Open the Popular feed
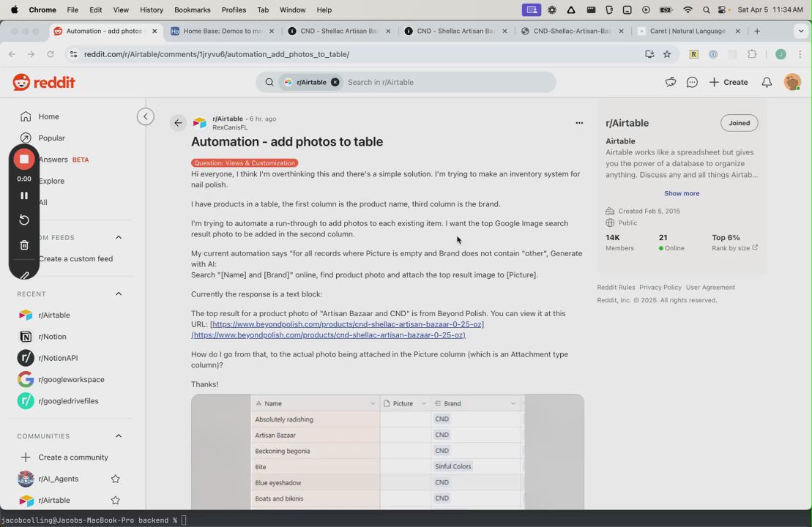812x527 pixels. pos(51,138)
